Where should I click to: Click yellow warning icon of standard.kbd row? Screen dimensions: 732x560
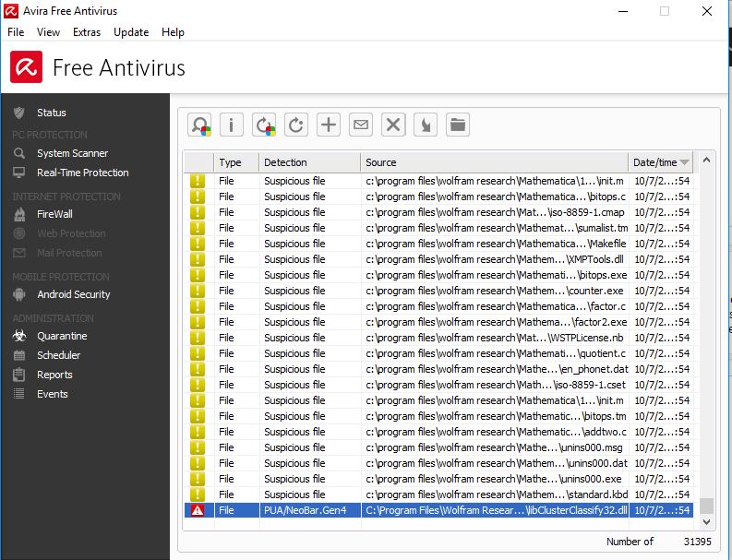click(198, 494)
